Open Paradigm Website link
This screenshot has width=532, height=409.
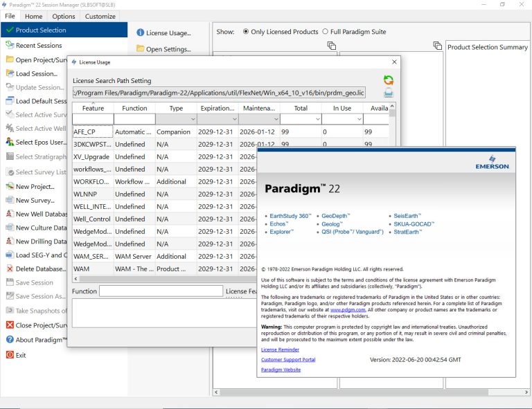click(281, 370)
